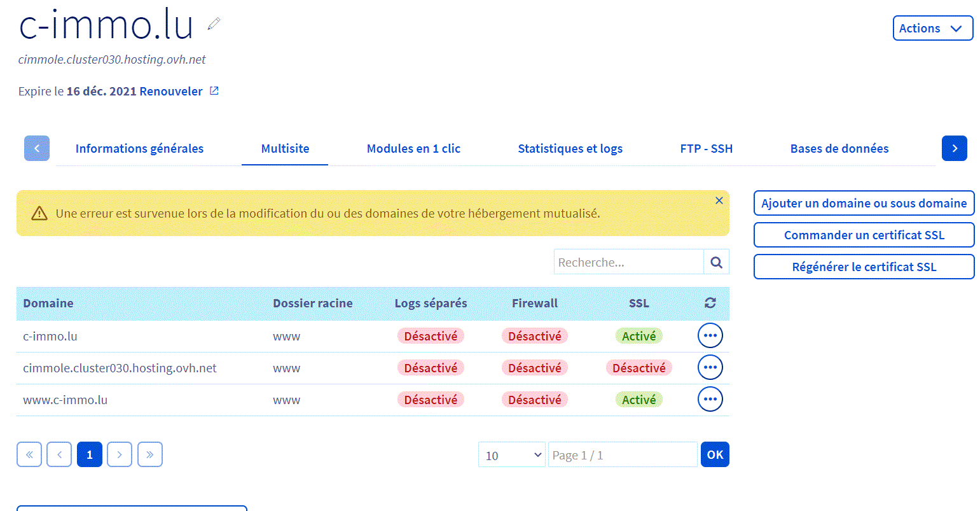
Task: Switch to the Informations générales tab
Action: 139,148
